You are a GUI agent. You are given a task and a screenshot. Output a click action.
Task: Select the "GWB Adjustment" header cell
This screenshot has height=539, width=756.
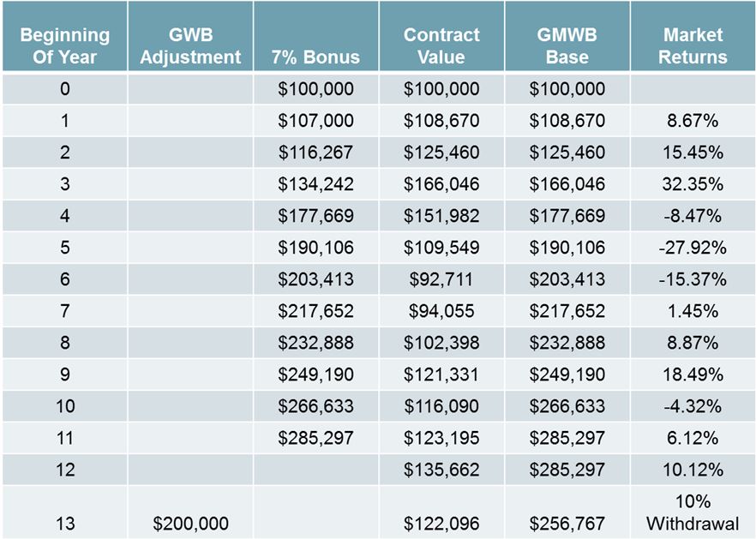click(190, 46)
